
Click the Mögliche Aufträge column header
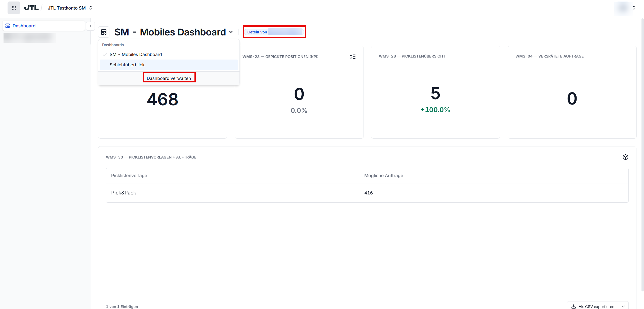(x=384, y=176)
